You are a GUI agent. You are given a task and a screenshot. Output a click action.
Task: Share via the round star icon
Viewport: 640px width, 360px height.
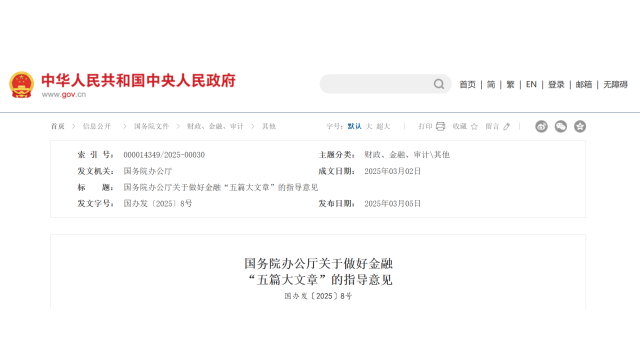point(580,127)
